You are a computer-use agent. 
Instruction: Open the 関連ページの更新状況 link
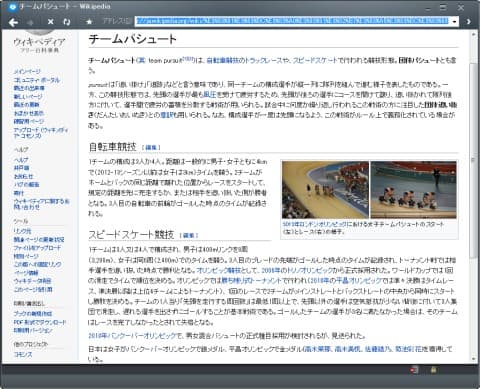tap(39, 239)
